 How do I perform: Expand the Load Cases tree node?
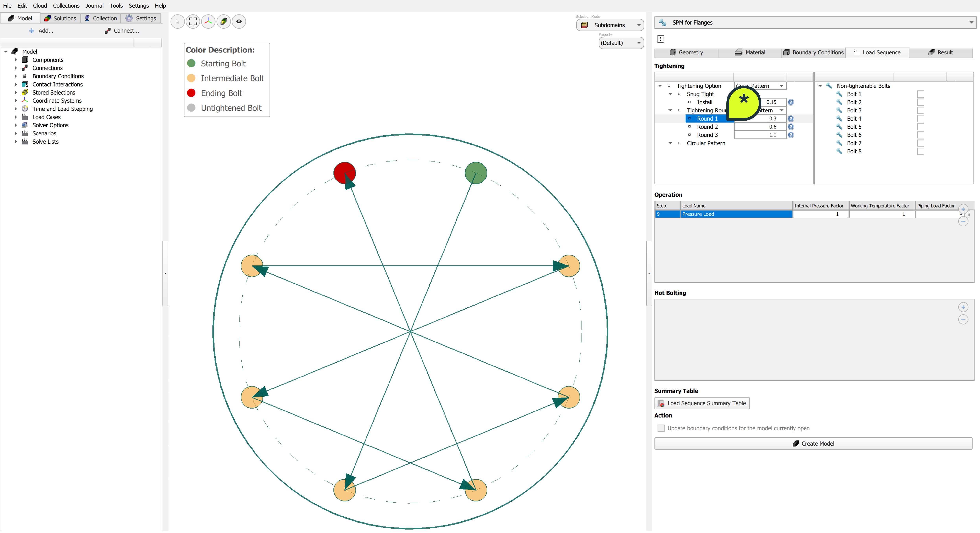click(x=16, y=117)
